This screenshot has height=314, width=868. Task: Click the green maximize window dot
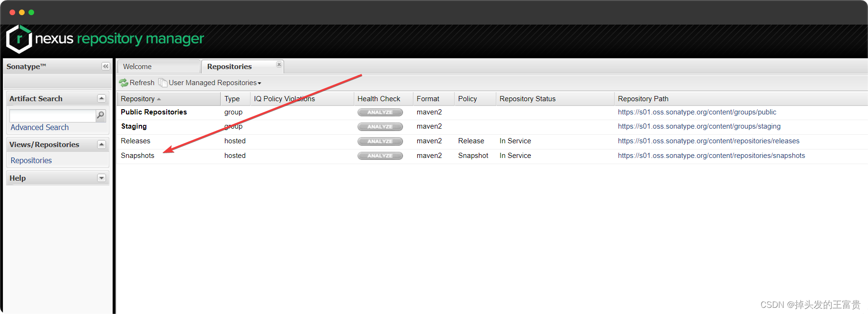point(31,12)
